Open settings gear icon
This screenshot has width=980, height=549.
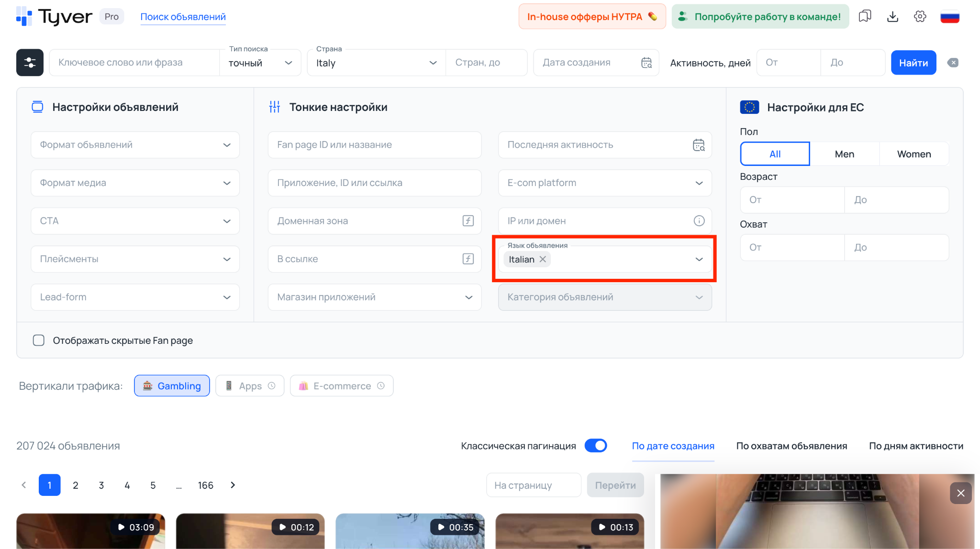click(x=920, y=17)
